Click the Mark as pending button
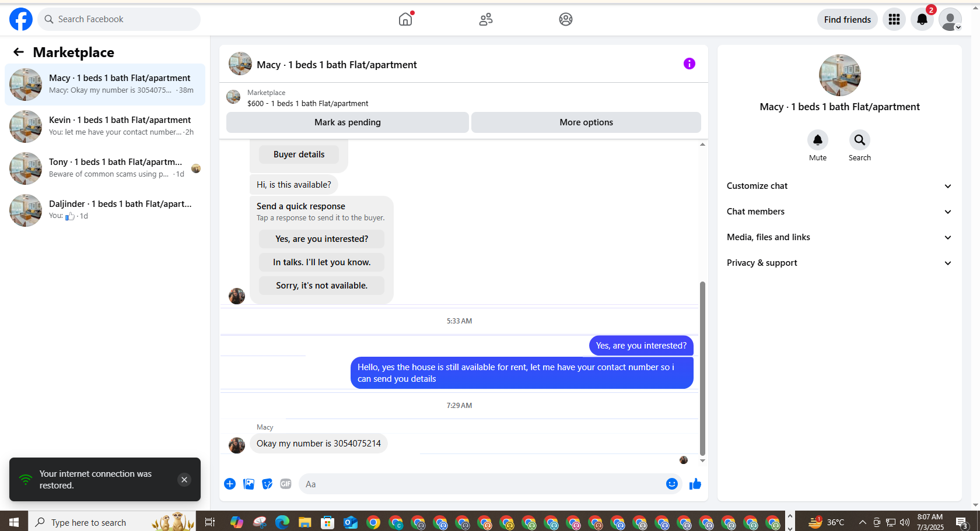 click(x=348, y=122)
